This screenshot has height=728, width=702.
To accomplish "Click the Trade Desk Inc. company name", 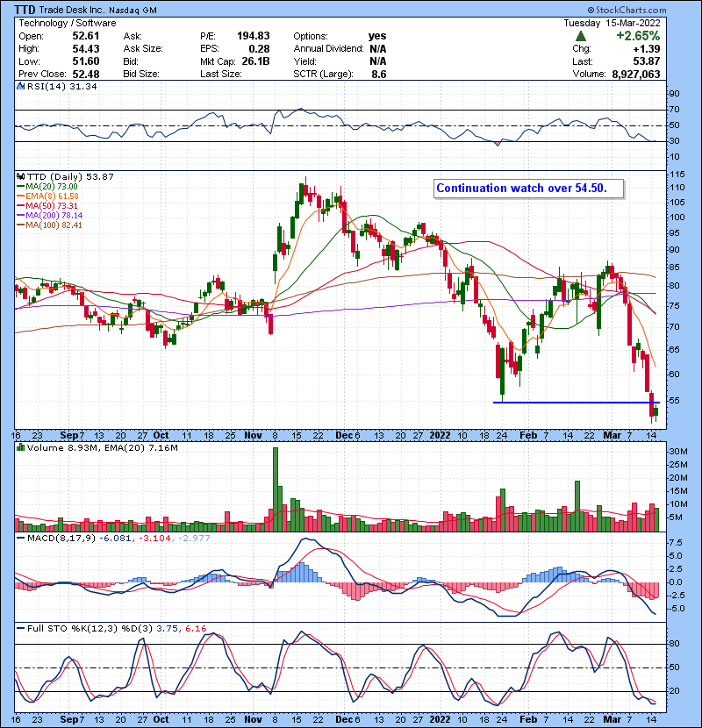I will 72,10.
